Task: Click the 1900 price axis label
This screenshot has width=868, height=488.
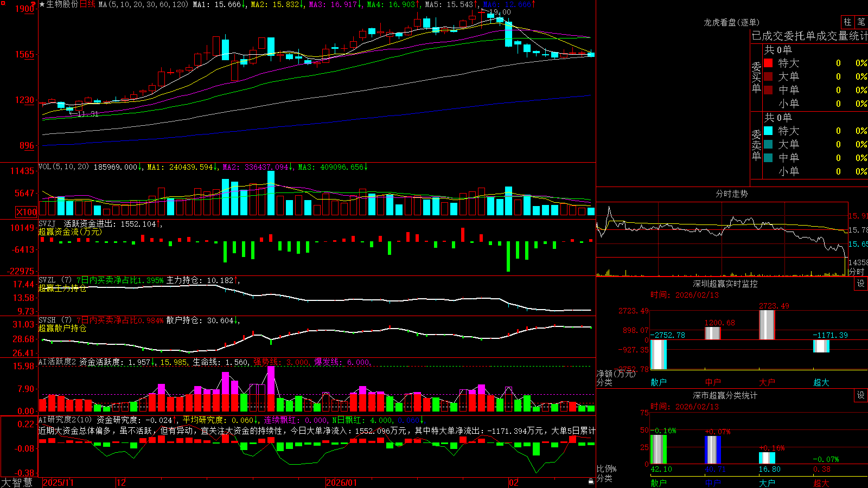Action: 25,9
